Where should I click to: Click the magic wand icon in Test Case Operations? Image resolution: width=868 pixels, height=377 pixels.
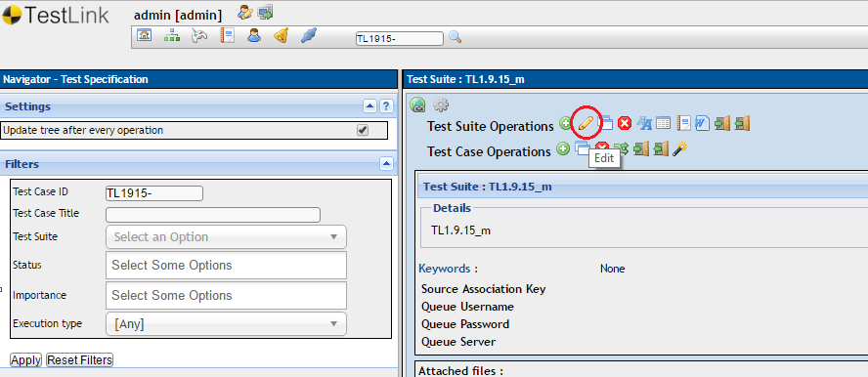679,148
